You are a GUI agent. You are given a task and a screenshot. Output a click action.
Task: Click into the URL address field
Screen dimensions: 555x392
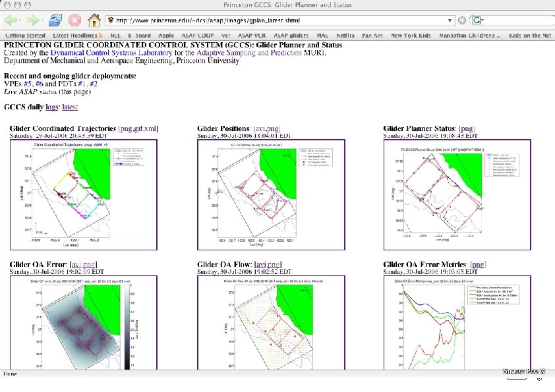coord(279,20)
